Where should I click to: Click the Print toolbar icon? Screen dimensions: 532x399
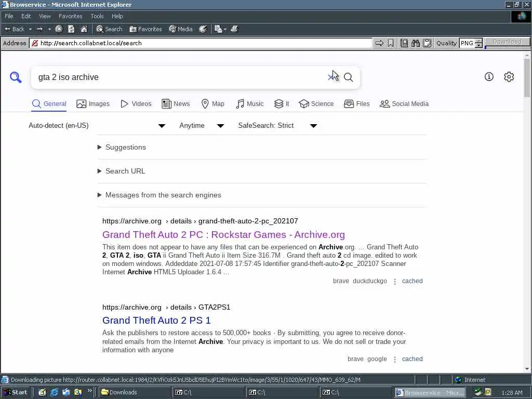pyautogui.click(x=234, y=29)
